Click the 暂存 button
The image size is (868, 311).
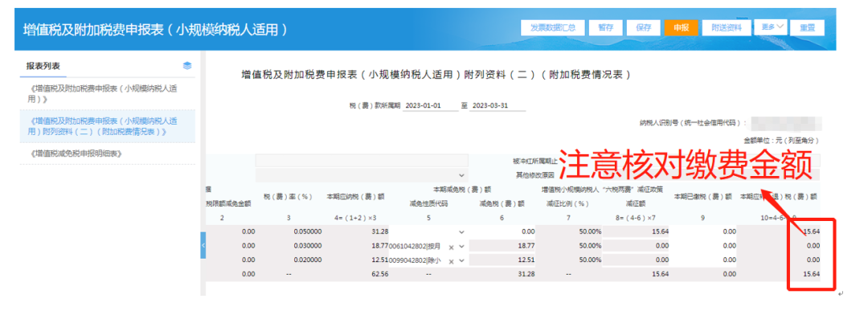(606, 27)
